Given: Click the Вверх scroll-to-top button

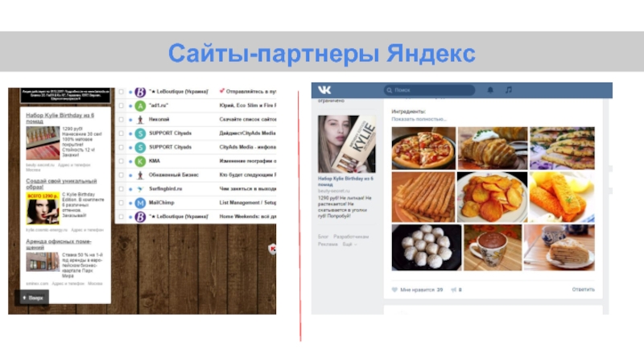Looking at the screenshot, I should click(32, 298).
